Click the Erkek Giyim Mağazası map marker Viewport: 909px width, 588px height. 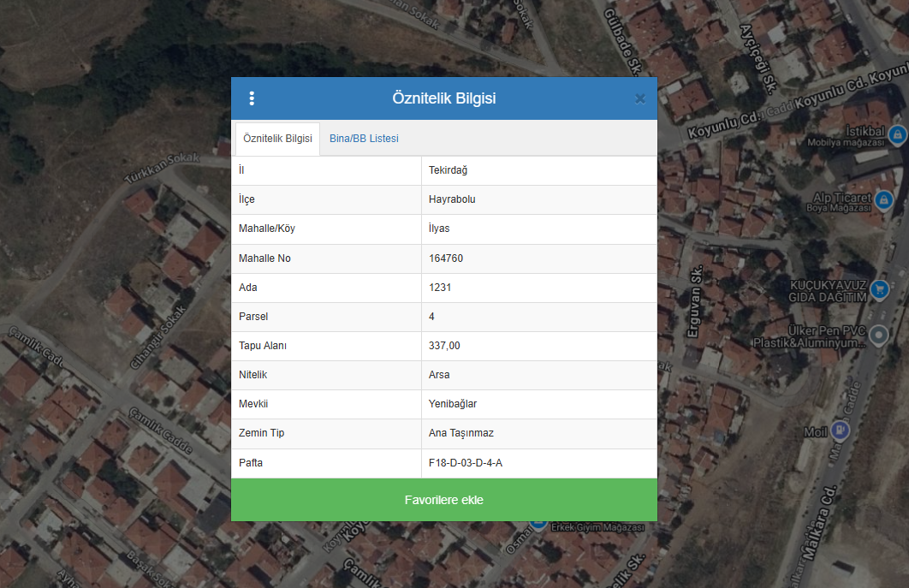[538, 521]
